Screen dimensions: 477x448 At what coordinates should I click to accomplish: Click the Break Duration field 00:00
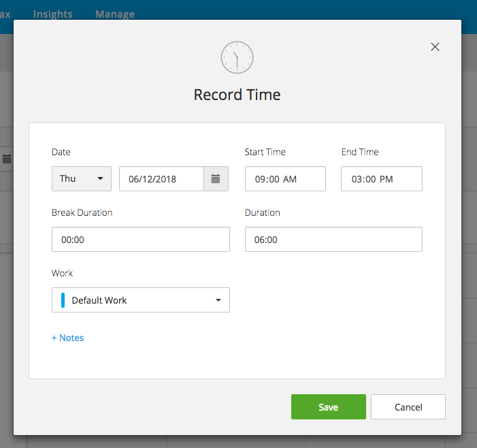141,239
